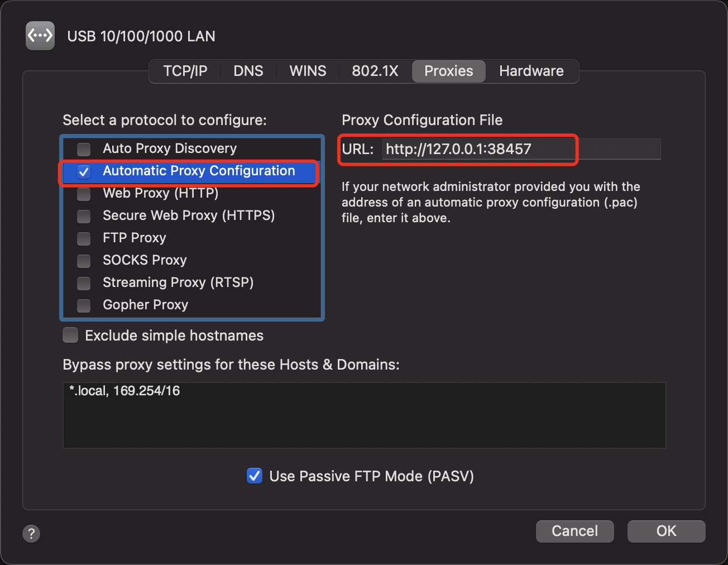This screenshot has width=728, height=565.
Task: Check the FTP Proxy protocol
Action: click(84, 238)
